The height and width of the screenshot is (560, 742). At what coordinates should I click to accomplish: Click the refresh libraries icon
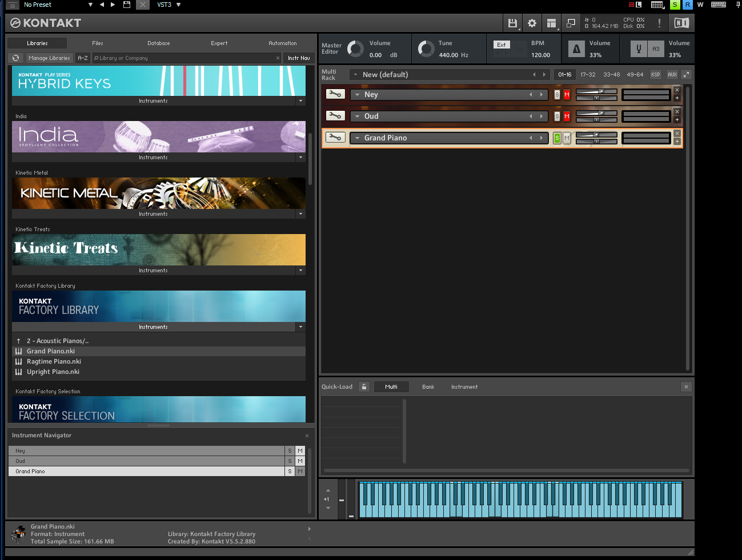pos(16,58)
